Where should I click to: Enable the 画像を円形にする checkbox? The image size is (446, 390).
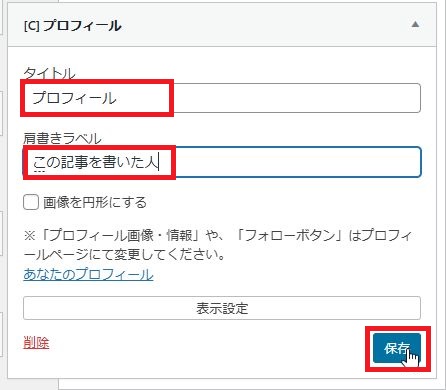31,202
